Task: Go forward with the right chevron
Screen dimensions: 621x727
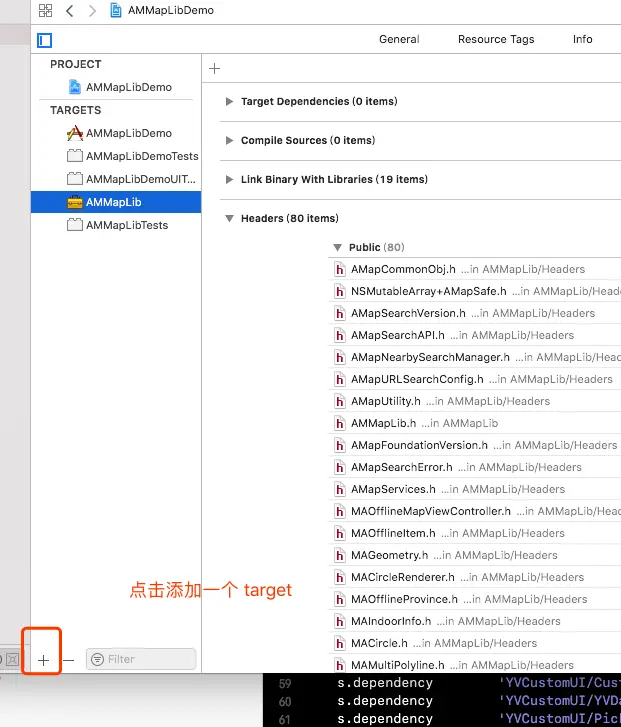Action: tap(92, 10)
